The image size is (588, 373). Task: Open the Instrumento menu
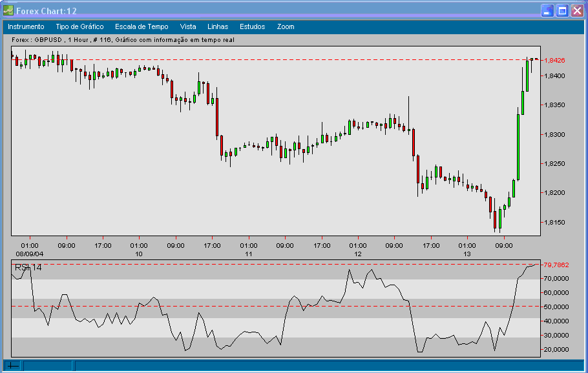click(26, 26)
